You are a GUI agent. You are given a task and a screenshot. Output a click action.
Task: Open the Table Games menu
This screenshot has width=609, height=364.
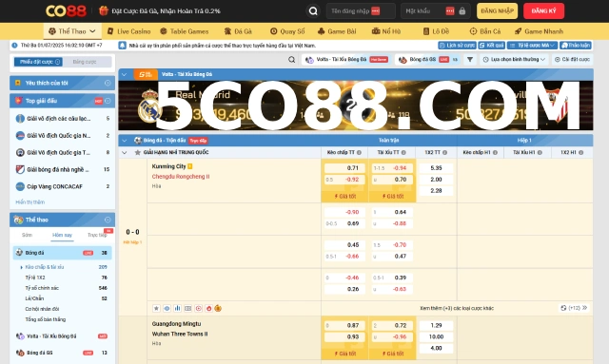point(185,31)
